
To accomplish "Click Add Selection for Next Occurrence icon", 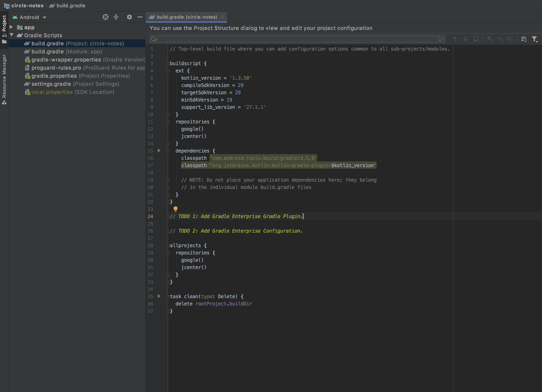I will click(x=489, y=39).
